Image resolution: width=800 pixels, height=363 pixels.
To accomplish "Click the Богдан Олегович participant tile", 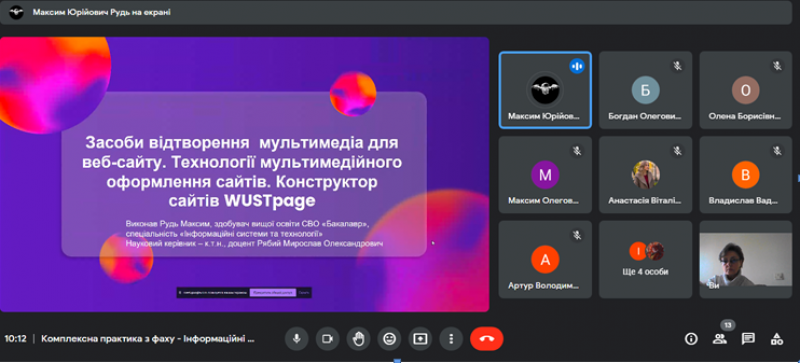I will coord(645,90).
